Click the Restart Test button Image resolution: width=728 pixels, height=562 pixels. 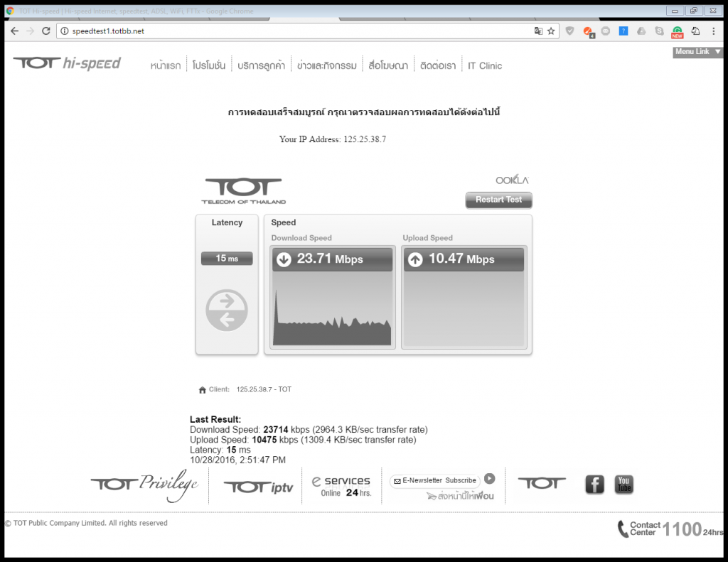498,200
